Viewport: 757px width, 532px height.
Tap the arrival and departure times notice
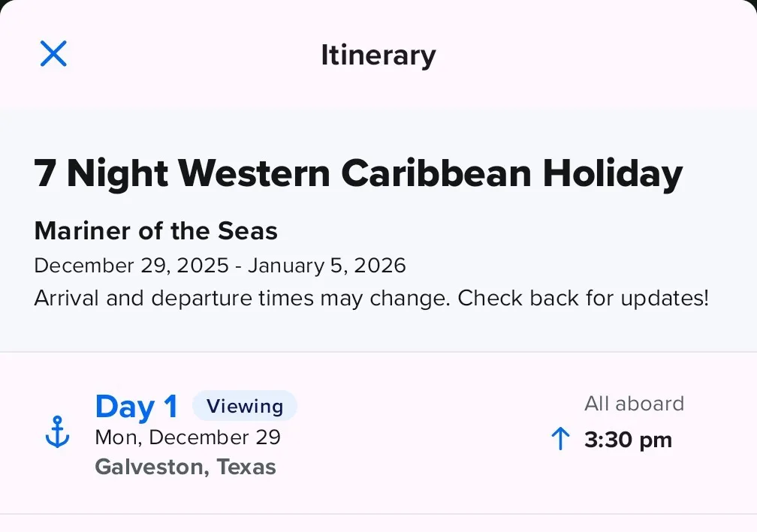pyautogui.click(x=371, y=298)
